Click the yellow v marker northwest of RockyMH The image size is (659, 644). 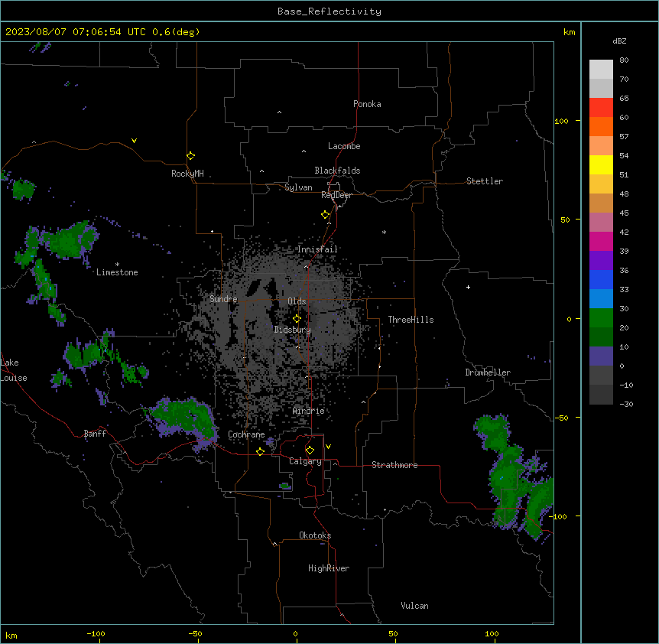tap(134, 141)
